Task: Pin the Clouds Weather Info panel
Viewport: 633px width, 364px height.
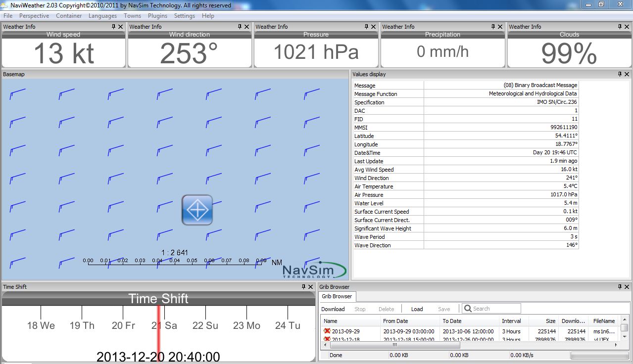Action: 620,27
